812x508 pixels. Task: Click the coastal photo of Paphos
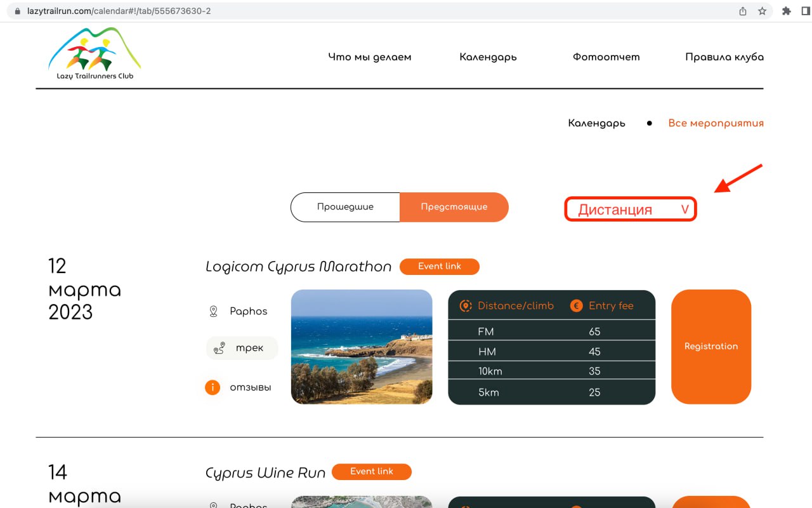[x=362, y=347]
